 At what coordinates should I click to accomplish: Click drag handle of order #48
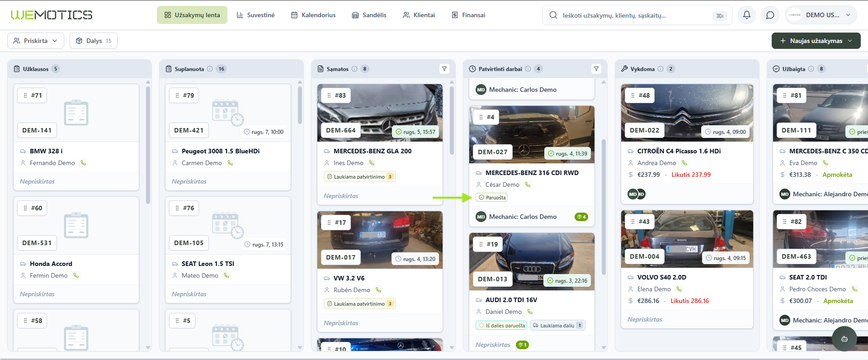633,95
